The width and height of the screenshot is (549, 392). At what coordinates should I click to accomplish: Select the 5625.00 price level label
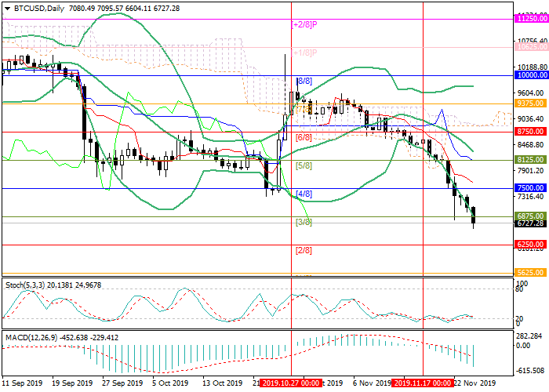tap(530, 272)
